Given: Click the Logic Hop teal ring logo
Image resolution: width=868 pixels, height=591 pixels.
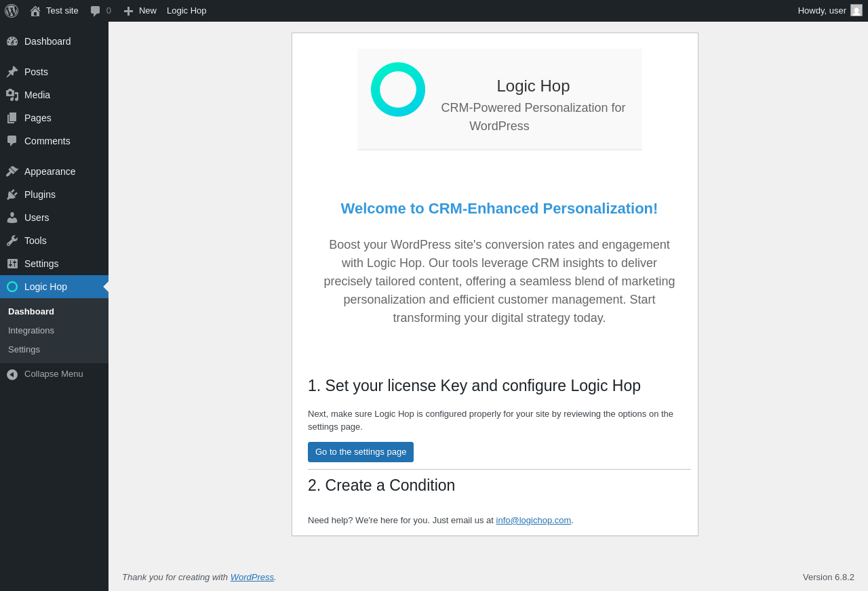Looking at the screenshot, I should pos(398,89).
